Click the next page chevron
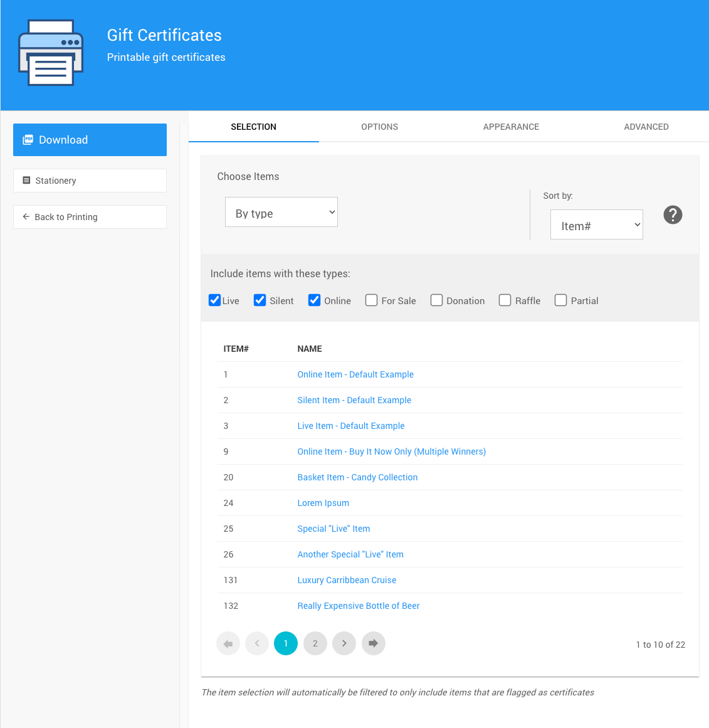This screenshot has height=728, width=709. tap(344, 643)
